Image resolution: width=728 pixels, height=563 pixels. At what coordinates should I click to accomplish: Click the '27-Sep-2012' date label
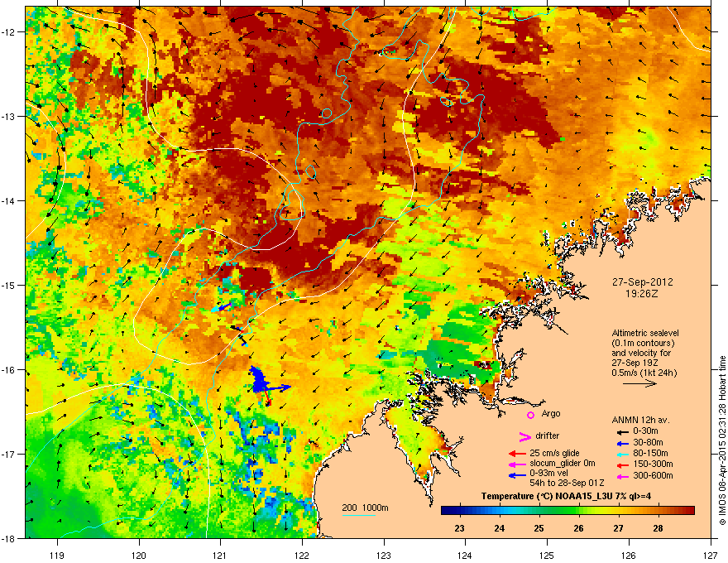click(642, 282)
